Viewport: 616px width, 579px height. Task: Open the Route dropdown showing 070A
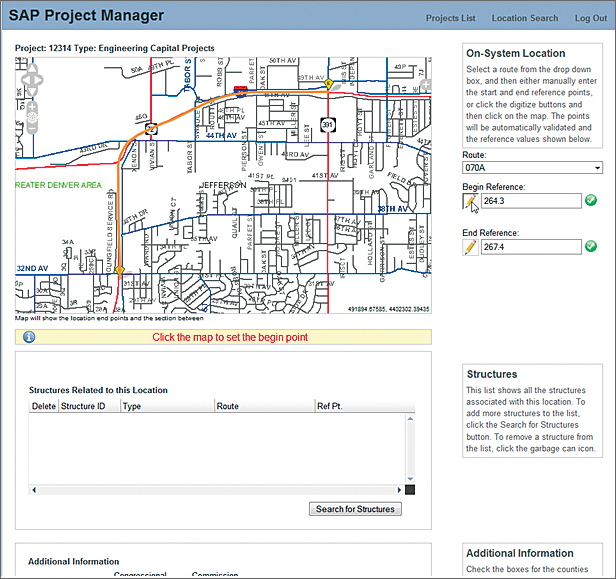tap(532, 168)
